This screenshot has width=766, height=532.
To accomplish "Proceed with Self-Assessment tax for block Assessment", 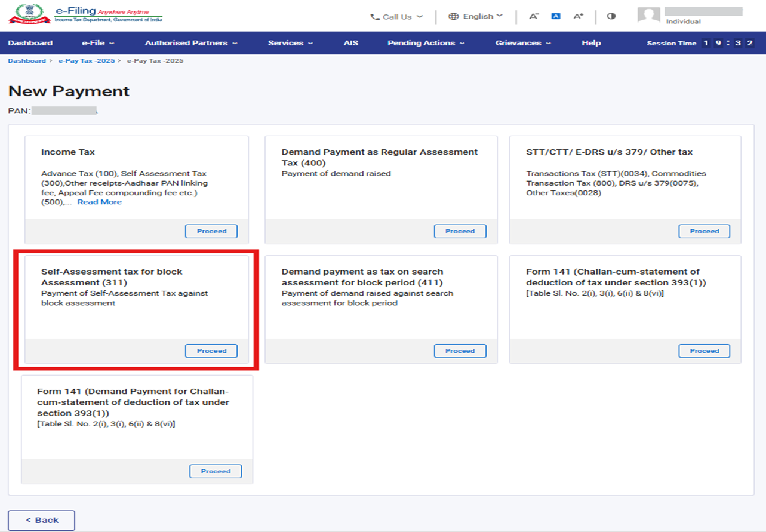I will [x=211, y=351].
